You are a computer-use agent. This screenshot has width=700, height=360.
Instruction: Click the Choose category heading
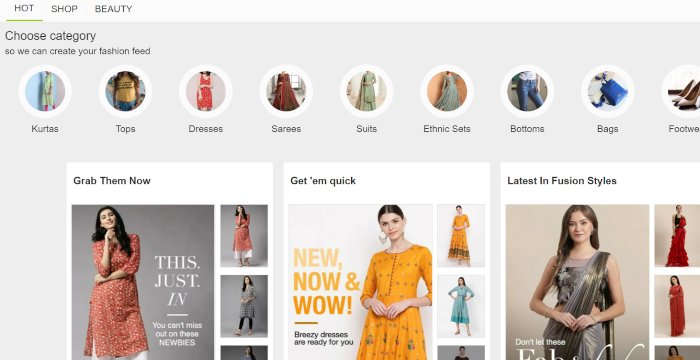(x=50, y=36)
